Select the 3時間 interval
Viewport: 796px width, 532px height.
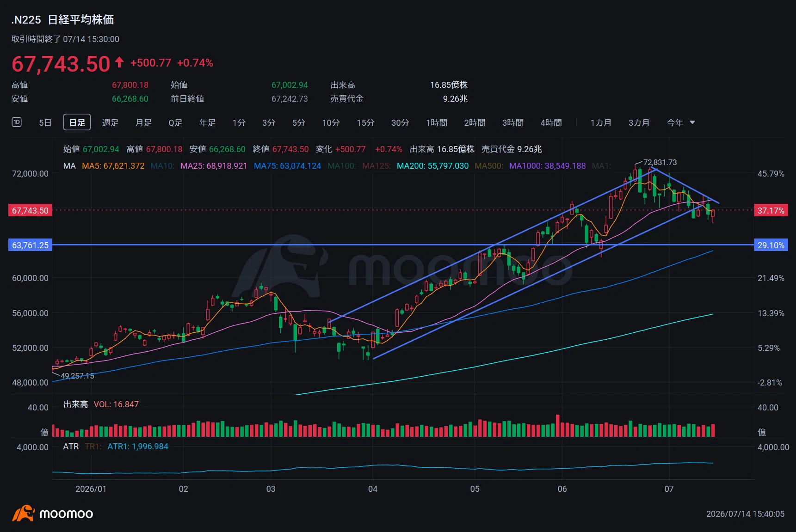click(513, 122)
